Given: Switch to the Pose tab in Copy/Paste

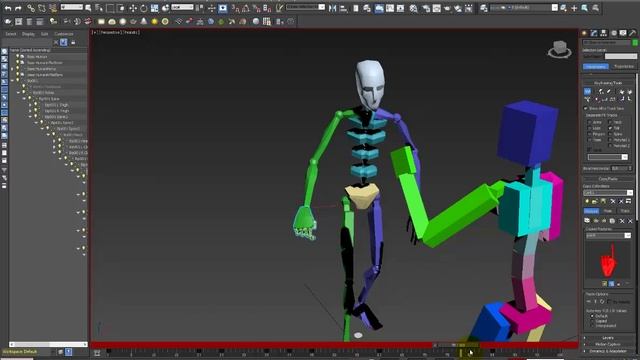Looking at the screenshot, I should coord(608,211).
